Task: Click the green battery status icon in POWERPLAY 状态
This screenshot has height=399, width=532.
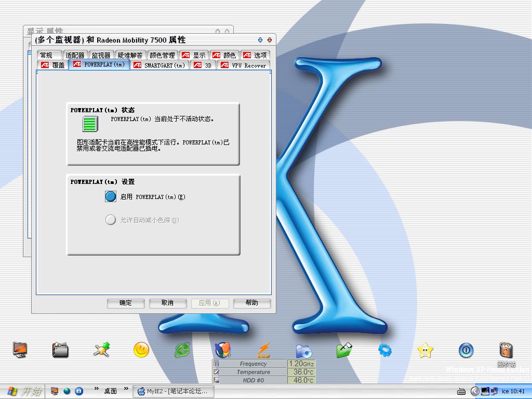Action: click(x=90, y=124)
